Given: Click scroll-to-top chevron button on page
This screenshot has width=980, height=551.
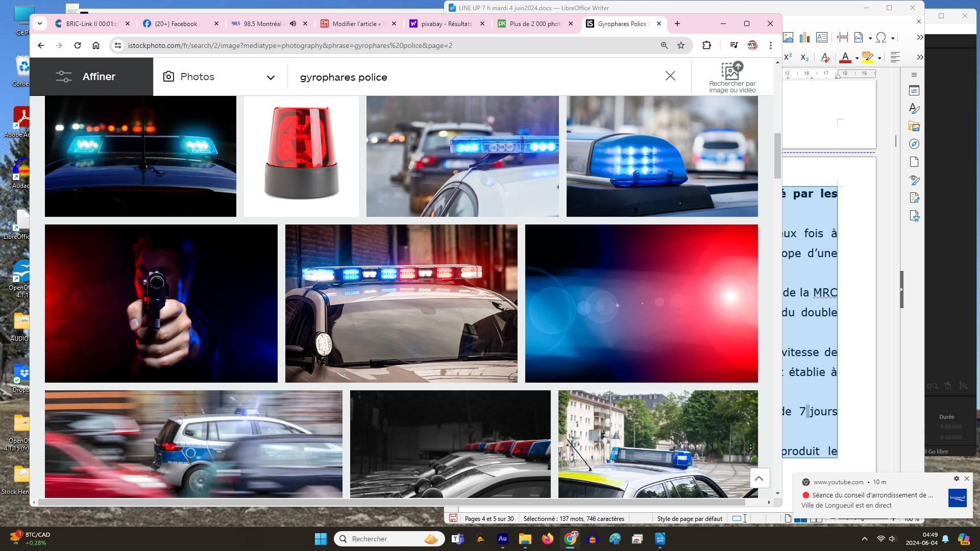Looking at the screenshot, I should pos(759,478).
